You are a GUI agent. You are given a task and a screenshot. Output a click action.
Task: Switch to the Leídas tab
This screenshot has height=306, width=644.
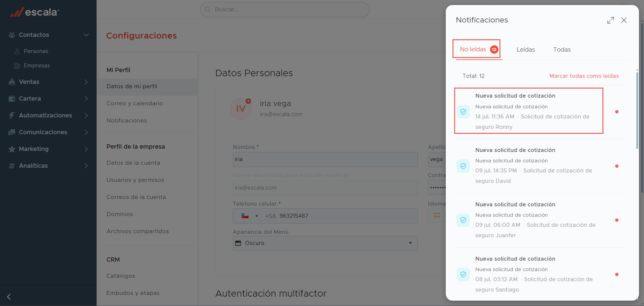coord(526,50)
